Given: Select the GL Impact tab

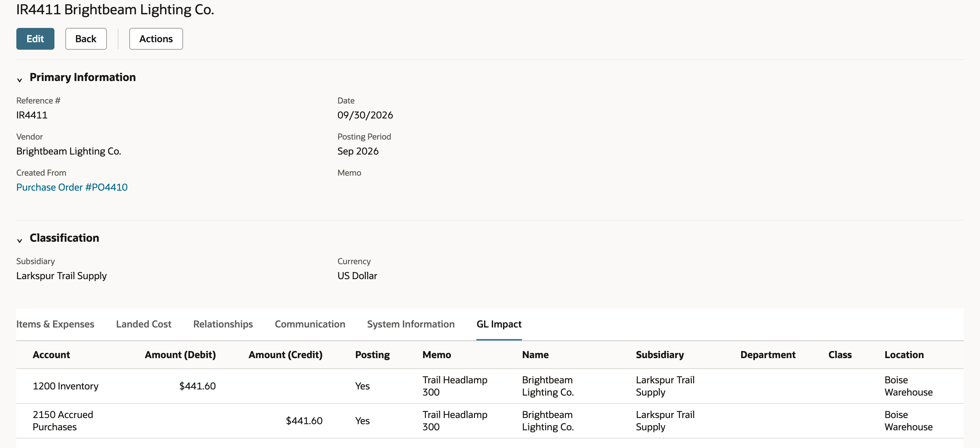Looking at the screenshot, I should (499, 324).
